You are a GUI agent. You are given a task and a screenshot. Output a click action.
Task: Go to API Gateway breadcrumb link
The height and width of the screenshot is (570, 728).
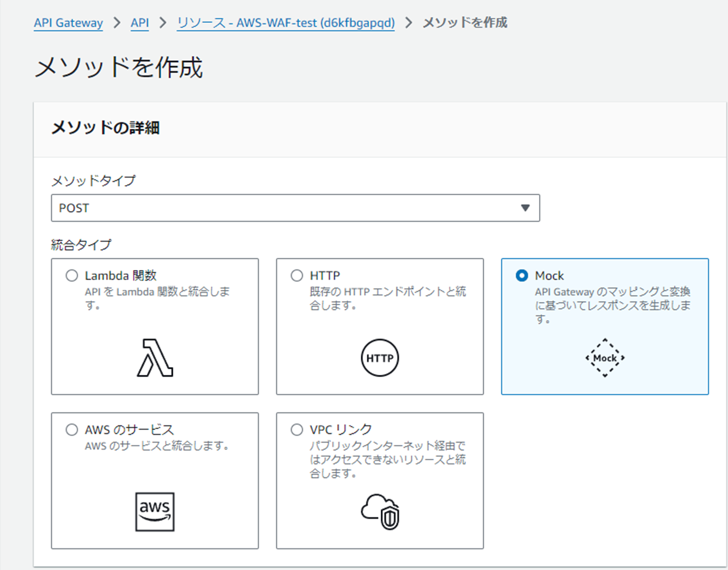[x=68, y=23]
